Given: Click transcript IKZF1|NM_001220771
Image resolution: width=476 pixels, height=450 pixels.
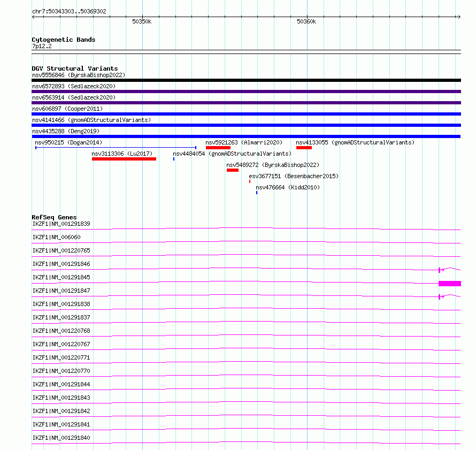Looking at the screenshot, I should [x=62, y=357].
